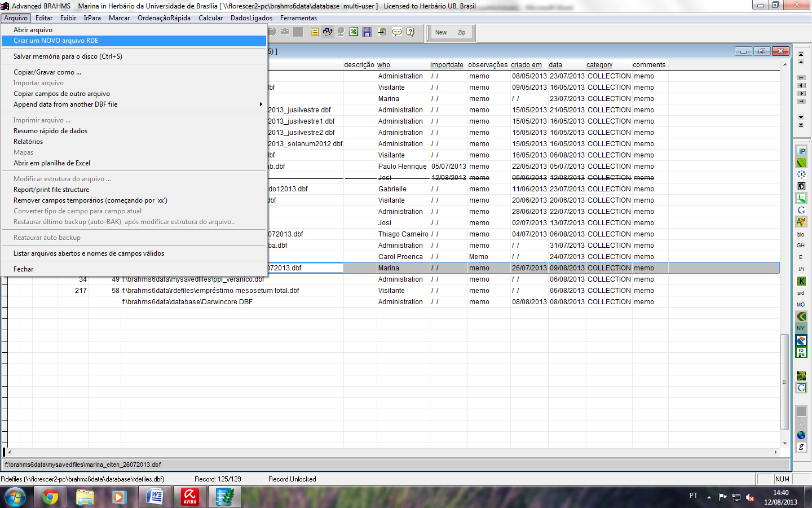Click the 'sid' sidebar icon
Screen dimensions: 812x508
pyautogui.click(x=801, y=293)
